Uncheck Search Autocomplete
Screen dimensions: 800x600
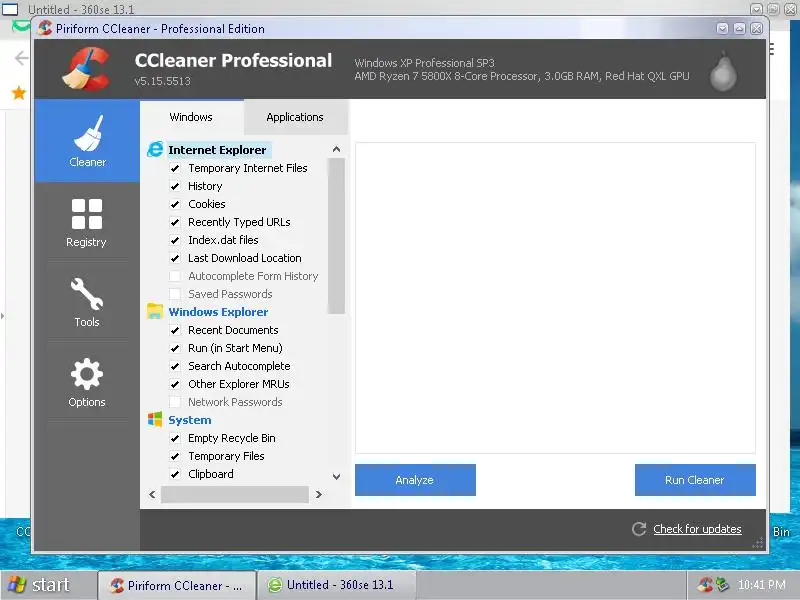tap(175, 366)
